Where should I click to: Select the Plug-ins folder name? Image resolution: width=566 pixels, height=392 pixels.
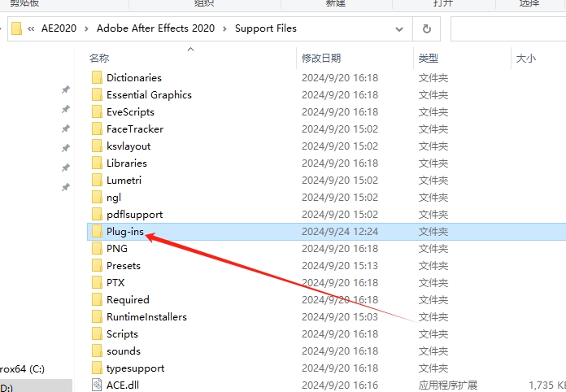[x=125, y=231]
